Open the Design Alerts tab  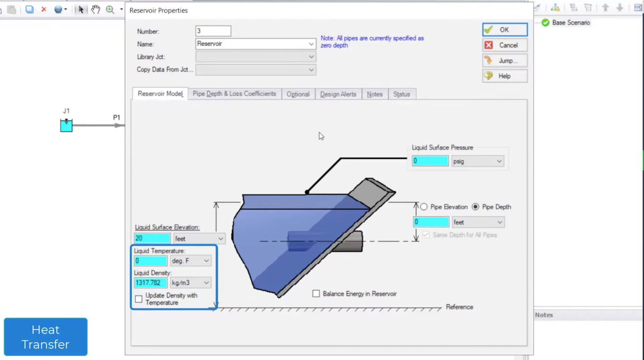pyautogui.click(x=338, y=94)
